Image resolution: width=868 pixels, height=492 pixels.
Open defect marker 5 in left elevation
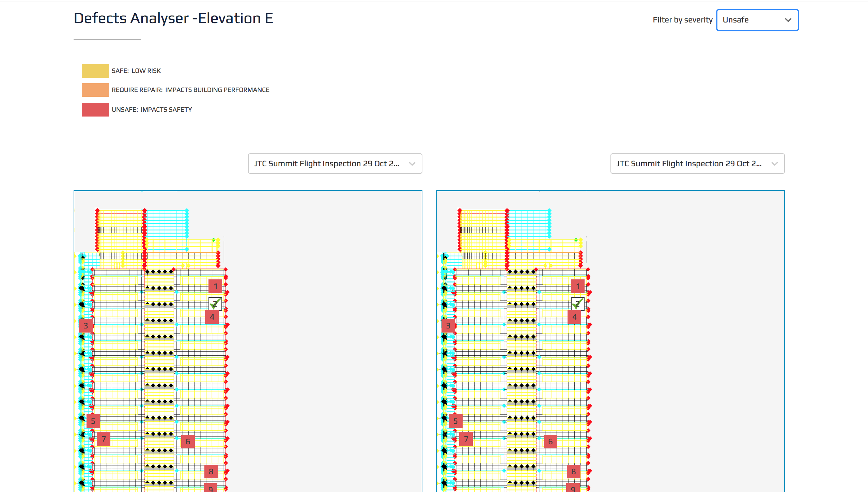(93, 421)
